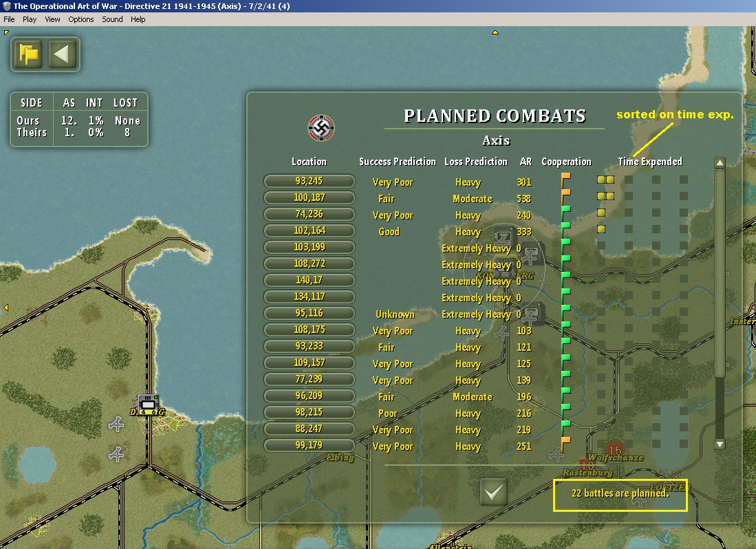Click the Time Expended column header
756x549 pixels.
coord(650,162)
